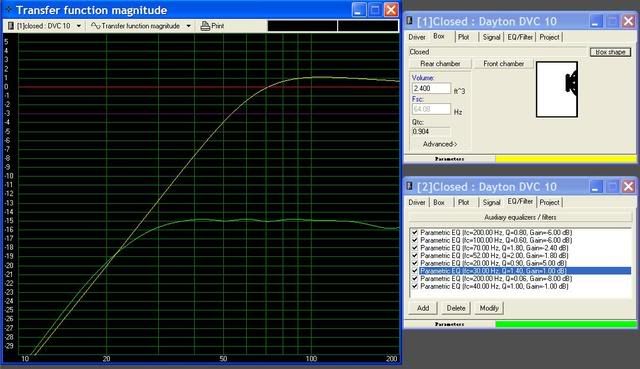
Task: Click the Box shape button
Action: point(610,52)
